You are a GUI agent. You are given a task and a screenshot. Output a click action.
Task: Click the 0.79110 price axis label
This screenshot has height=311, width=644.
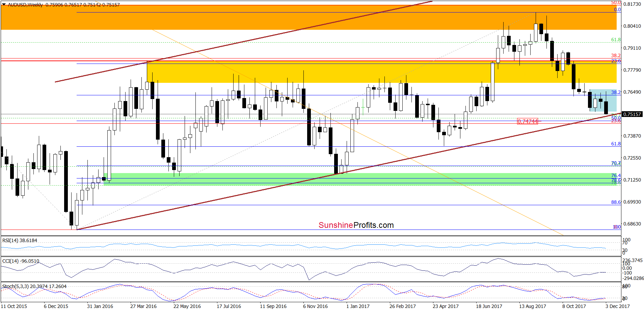click(x=632, y=48)
